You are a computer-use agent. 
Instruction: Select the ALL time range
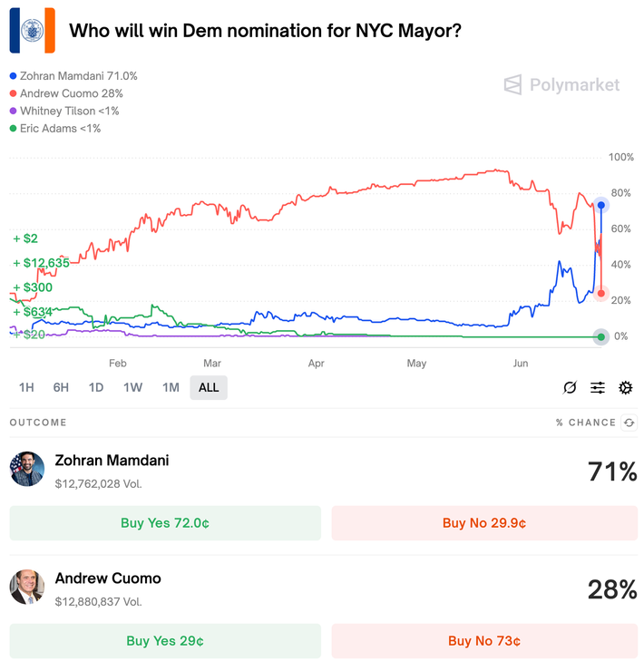pyautogui.click(x=209, y=388)
